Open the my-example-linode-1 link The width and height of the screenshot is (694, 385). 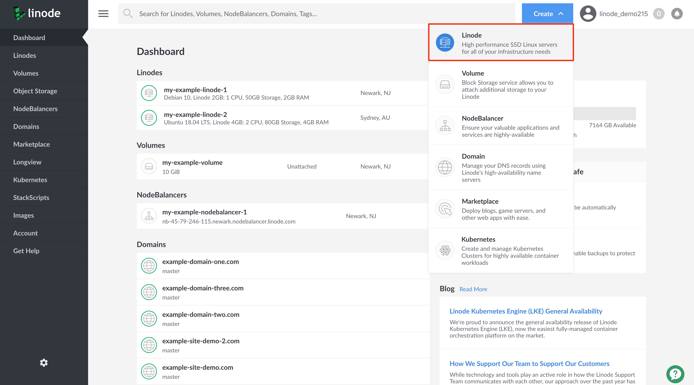(195, 89)
